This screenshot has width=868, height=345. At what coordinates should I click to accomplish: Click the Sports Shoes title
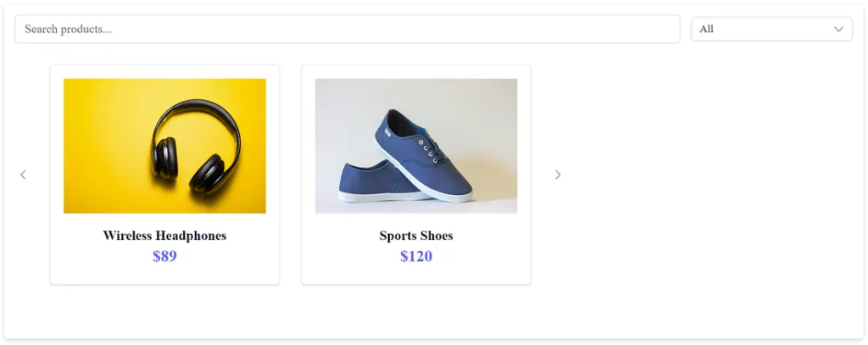(415, 236)
